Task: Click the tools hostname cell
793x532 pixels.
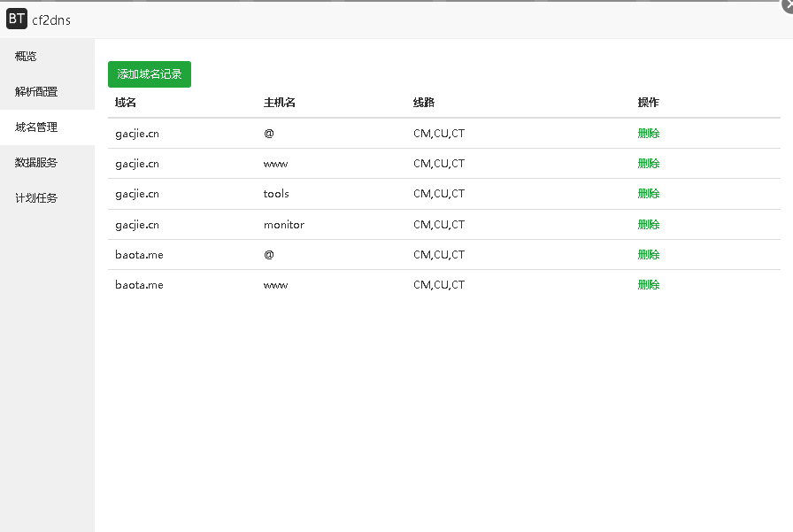Action: 276,194
